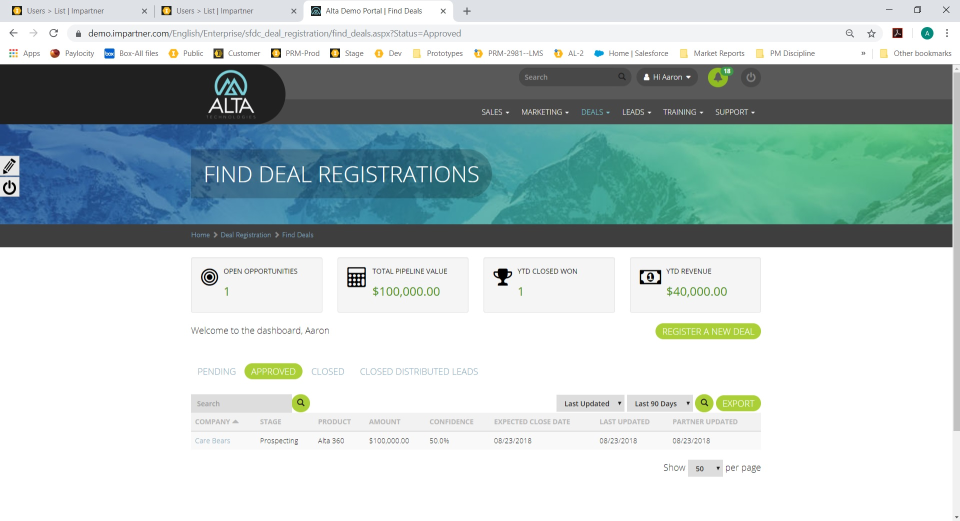Click green search icon beside deal search field
Screen dimensions: 960x521
pos(301,403)
